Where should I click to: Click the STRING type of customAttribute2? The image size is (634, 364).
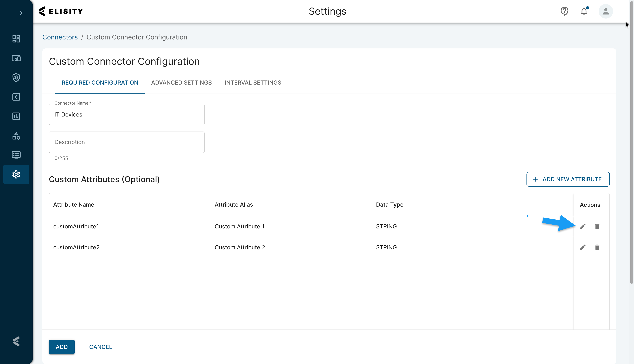point(386,247)
